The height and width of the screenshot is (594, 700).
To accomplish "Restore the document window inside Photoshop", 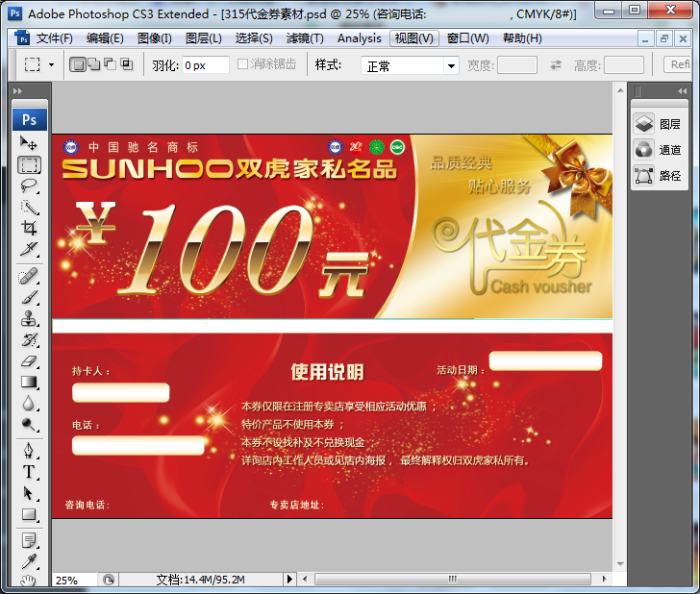I will point(663,38).
